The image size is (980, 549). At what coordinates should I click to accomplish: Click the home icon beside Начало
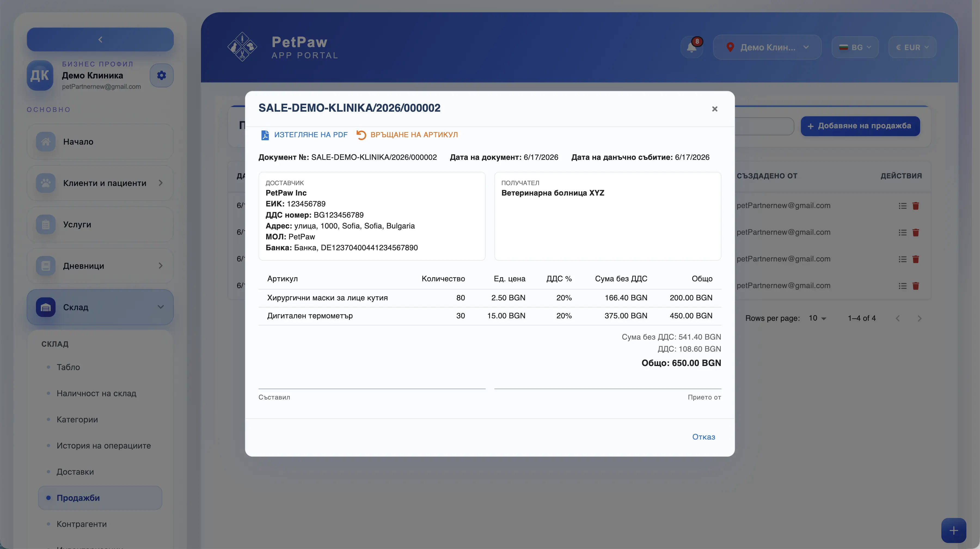(x=46, y=142)
